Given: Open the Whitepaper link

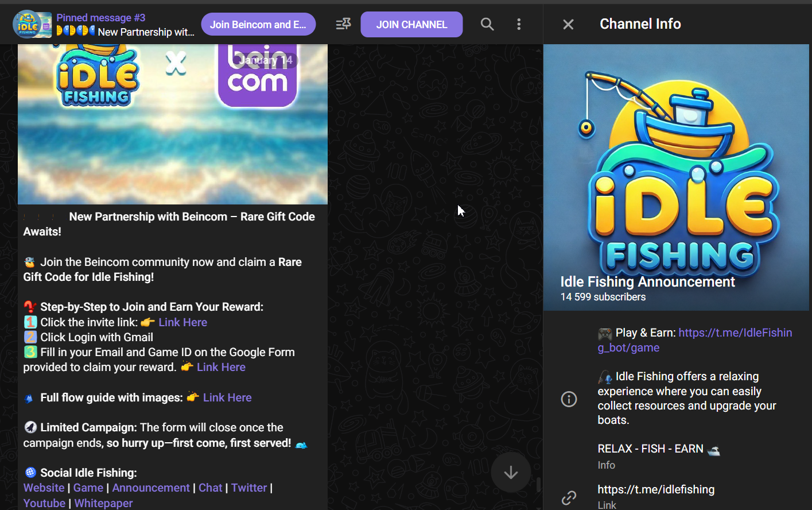Looking at the screenshot, I should 103,503.
